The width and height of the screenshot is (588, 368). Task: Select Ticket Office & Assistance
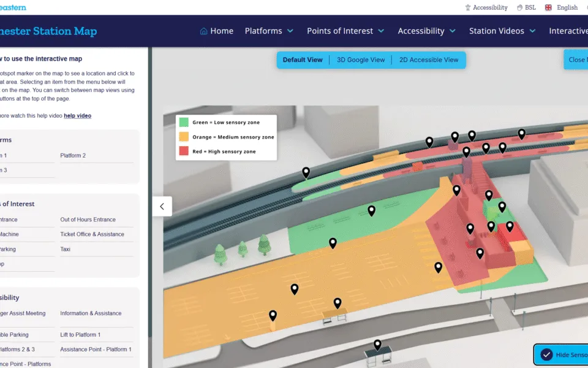coord(92,234)
